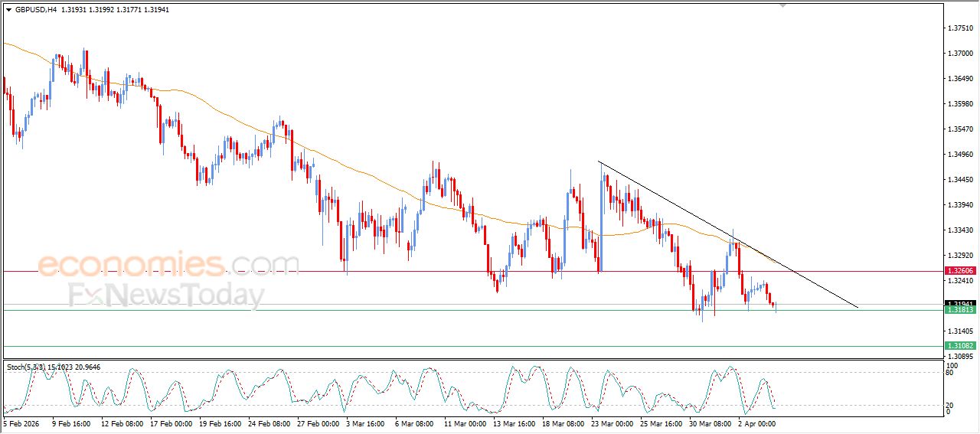Select the green 1.31082 price label
This screenshot has width=980, height=434.
960,346
